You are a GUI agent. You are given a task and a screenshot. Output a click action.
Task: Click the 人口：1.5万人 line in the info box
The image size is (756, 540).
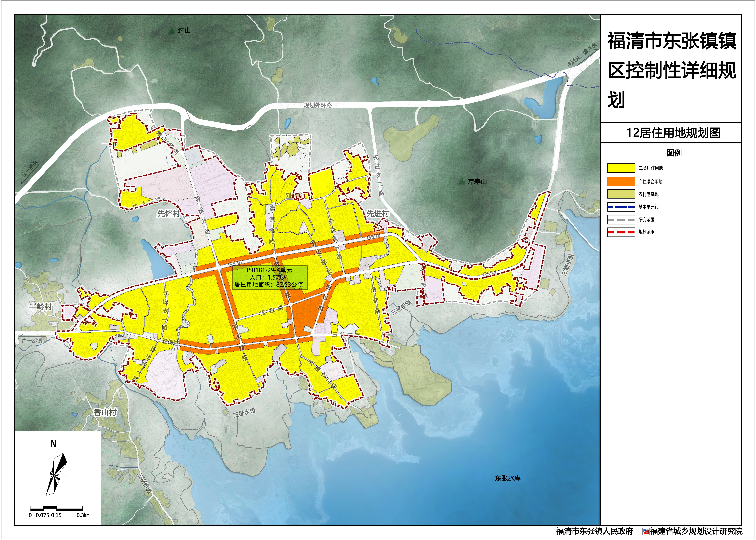tap(269, 277)
